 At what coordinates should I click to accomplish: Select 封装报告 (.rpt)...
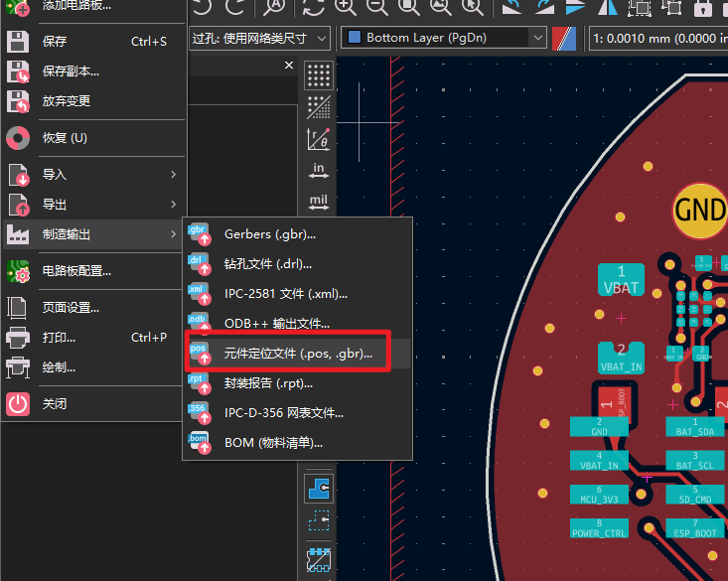[x=297, y=383]
